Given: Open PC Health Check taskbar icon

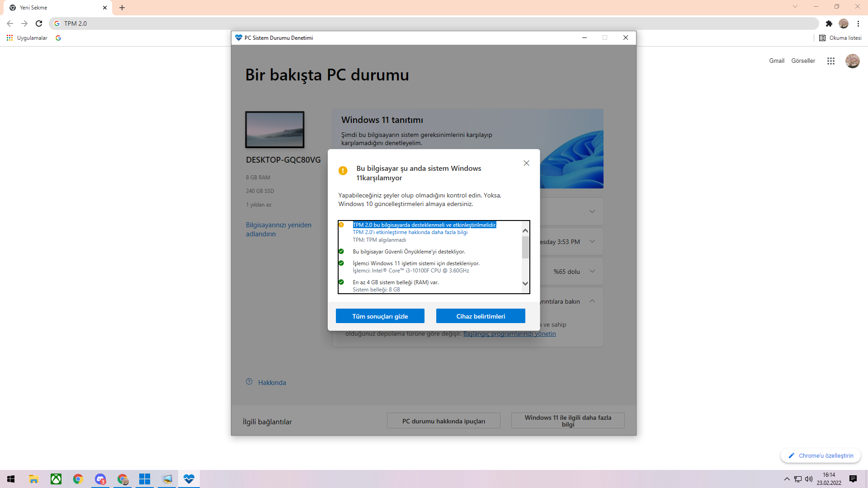Looking at the screenshot, I should [189, 479].
